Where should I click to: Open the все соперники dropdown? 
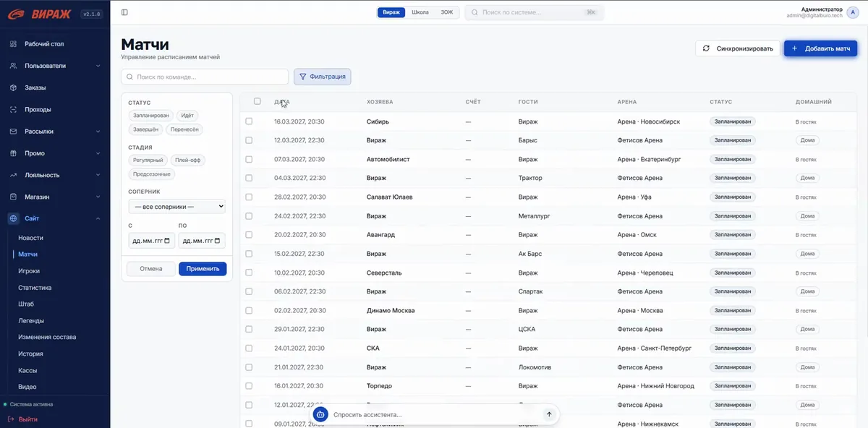176,207
